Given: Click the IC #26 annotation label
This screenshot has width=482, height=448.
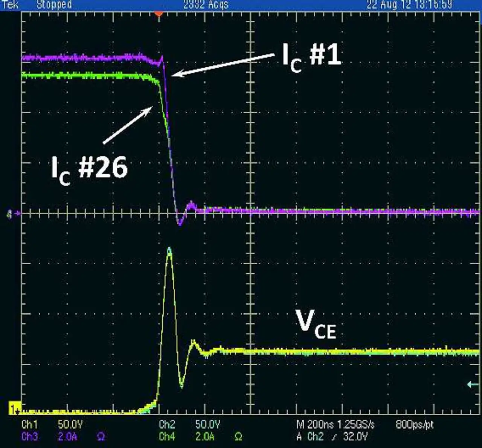Looking at the screenshot, I should 90,169.
